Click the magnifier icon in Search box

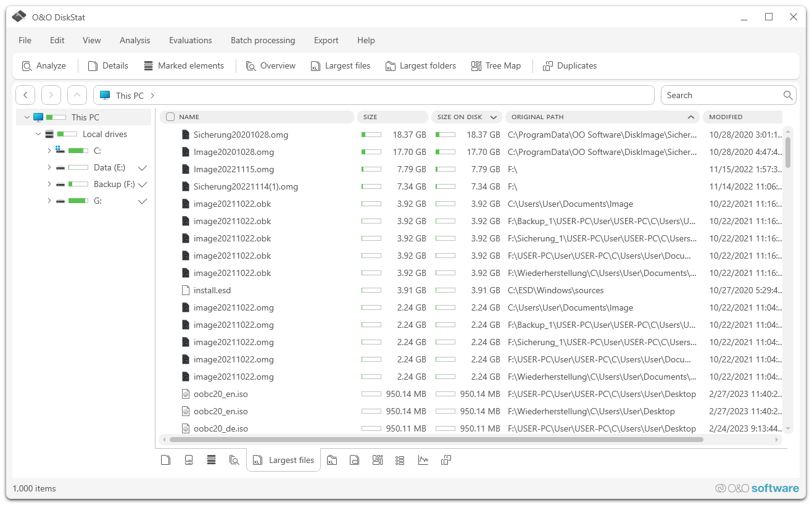click(x=788, y=95)
